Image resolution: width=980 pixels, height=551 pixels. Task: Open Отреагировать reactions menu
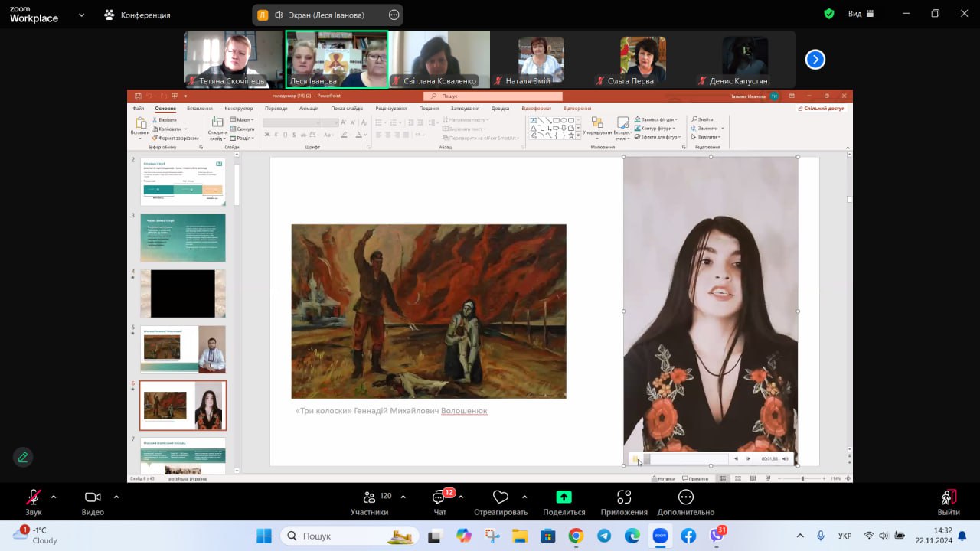coord(501,503)
